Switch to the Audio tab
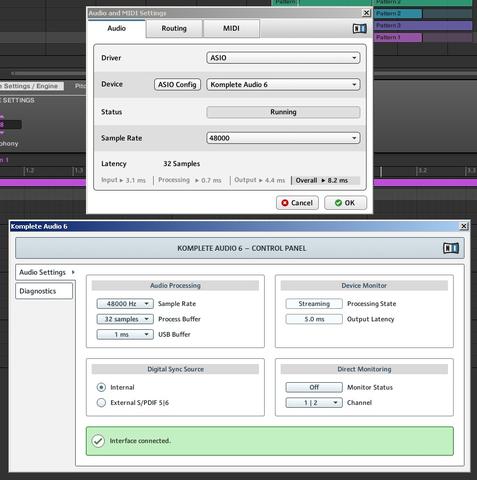Image resolution: width=477 pixels, height=480 pixels. (x=116, y=28)
